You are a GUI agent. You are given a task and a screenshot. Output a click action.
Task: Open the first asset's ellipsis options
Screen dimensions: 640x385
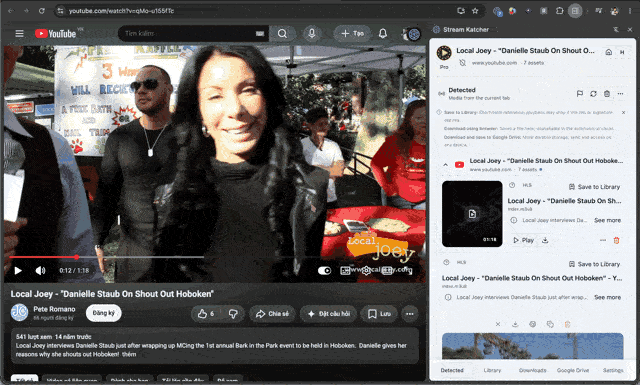[603, 240]
